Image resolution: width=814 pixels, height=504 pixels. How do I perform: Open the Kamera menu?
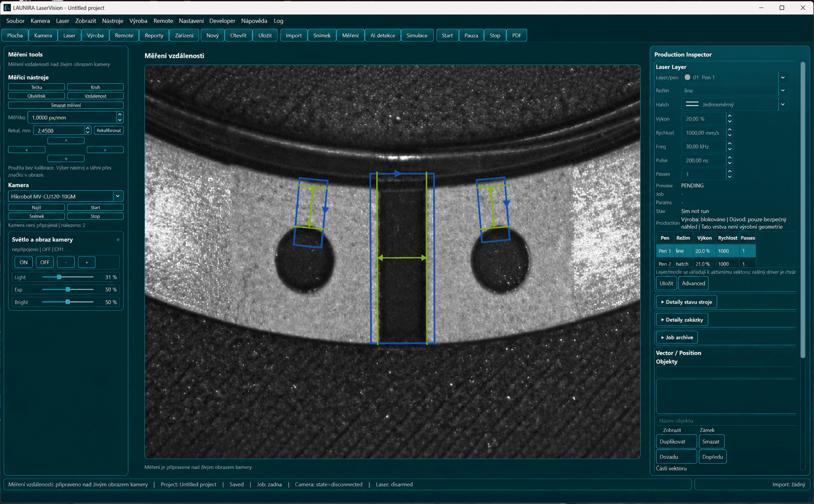[x=40, y=21]
